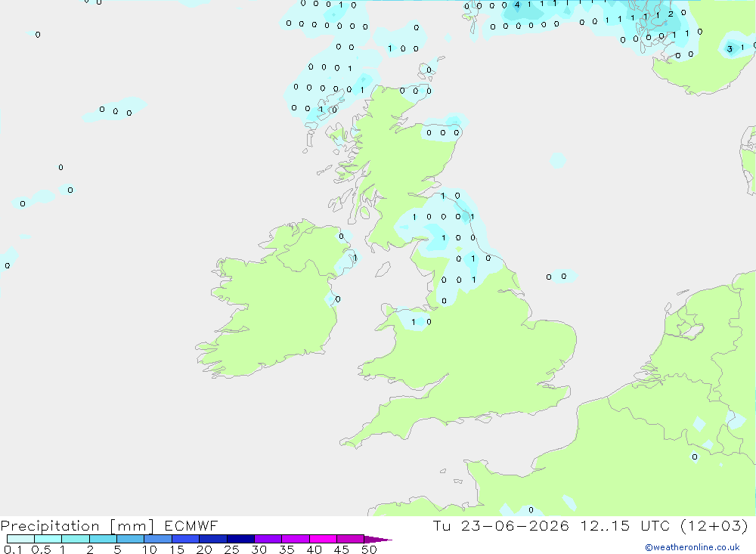Click the '0.5' legend scale label

click(x=41, y=549)
